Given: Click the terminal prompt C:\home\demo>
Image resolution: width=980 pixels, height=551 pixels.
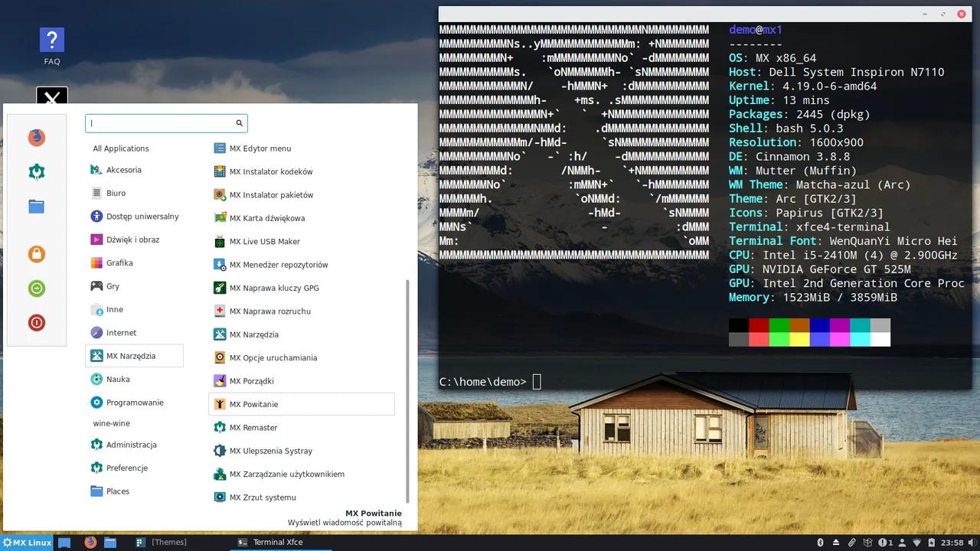Looking at the screenshot, I should [483, 382].
